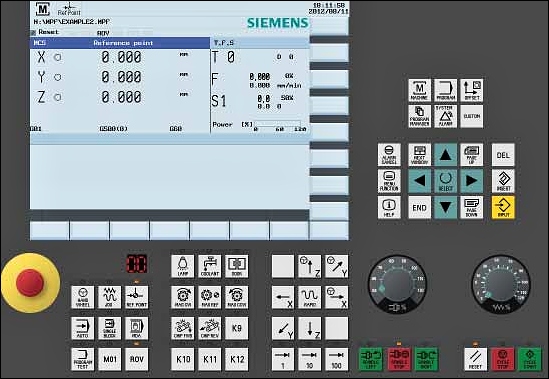
Task: Open the Machine operating area key
Action: (x=419, y=90)
